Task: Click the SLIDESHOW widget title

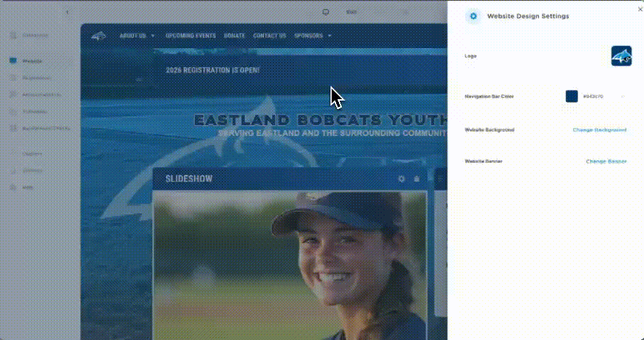Action: [x=189, y=178]
